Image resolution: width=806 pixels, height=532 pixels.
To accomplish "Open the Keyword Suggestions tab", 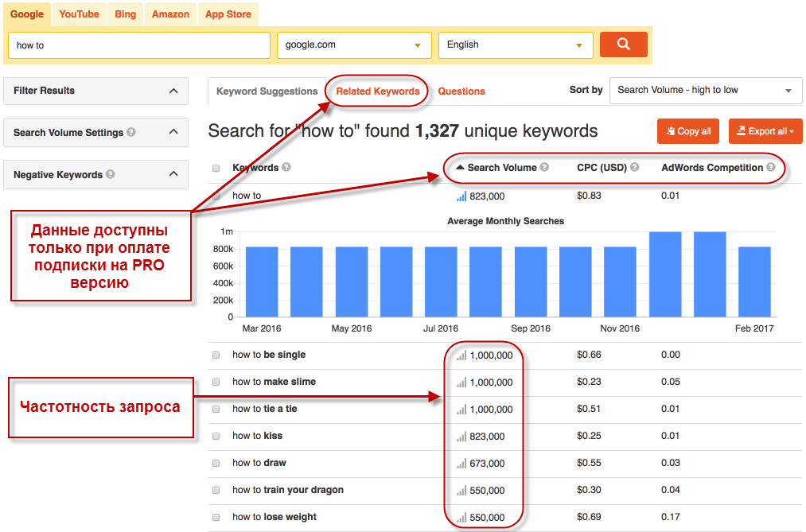I will pyautogui.click(x=267, y=91).
